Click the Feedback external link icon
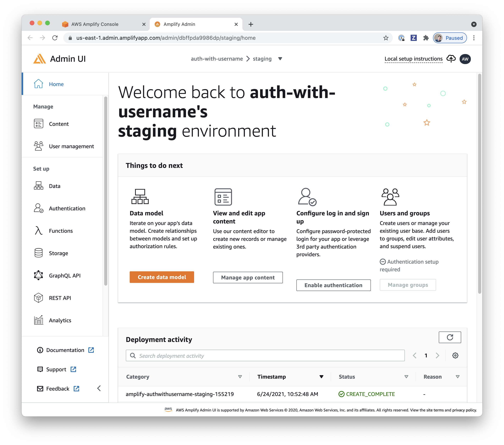The height and width of the screenshot is (445, 504). (x=76, y=388)
